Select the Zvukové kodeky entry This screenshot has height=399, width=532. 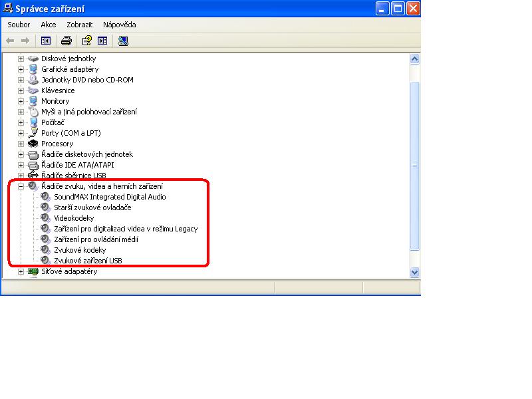coord(80,250)
